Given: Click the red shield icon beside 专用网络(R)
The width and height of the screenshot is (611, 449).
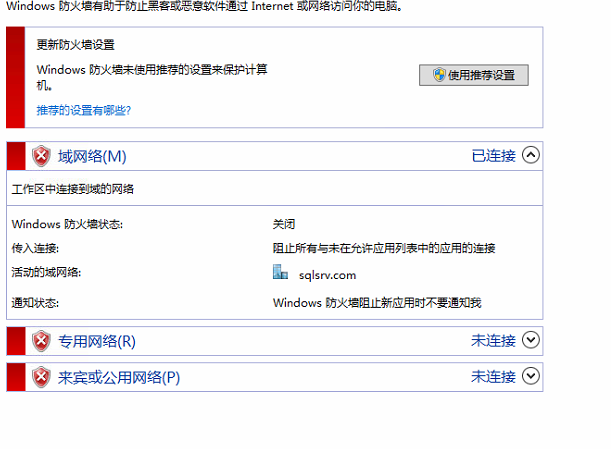Looking at the screenshot, I should pos(41,341).
